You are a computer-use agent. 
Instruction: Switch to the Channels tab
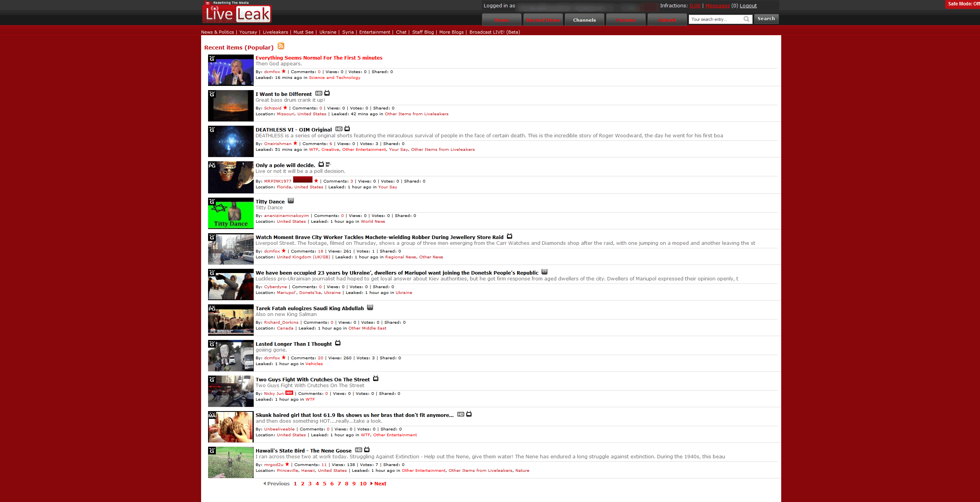pos(584,20)
